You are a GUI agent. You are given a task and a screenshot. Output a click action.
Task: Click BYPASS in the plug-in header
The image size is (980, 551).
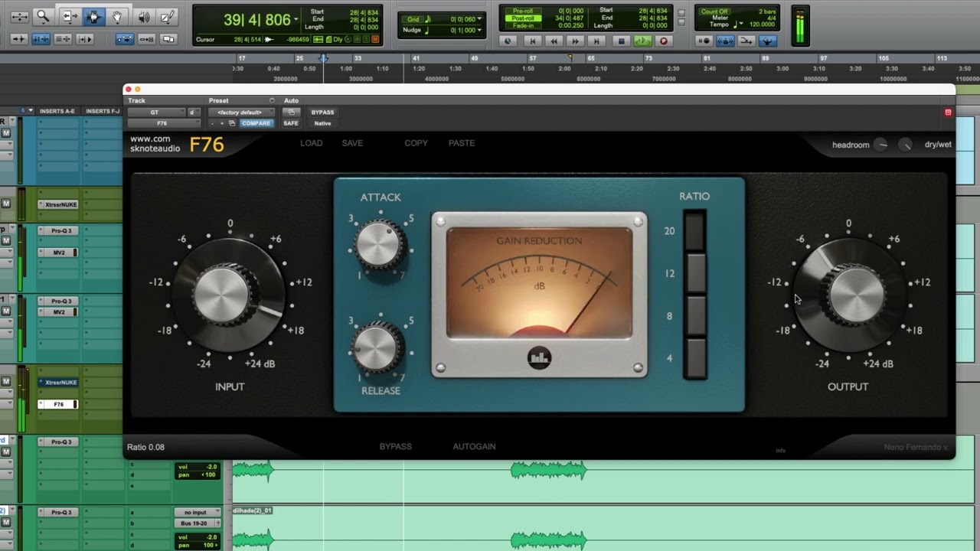click(322, 112)
